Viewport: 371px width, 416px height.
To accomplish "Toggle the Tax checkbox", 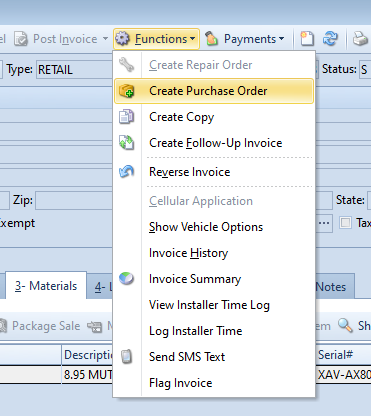I will [345, 222].
